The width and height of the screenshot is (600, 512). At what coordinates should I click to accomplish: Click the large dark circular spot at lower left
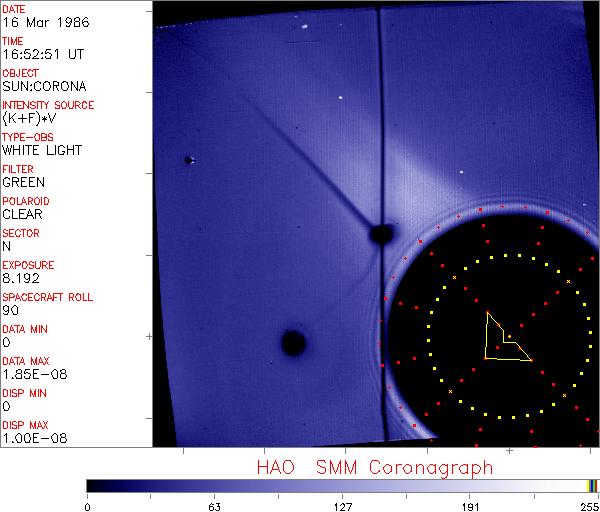[293, 343]
